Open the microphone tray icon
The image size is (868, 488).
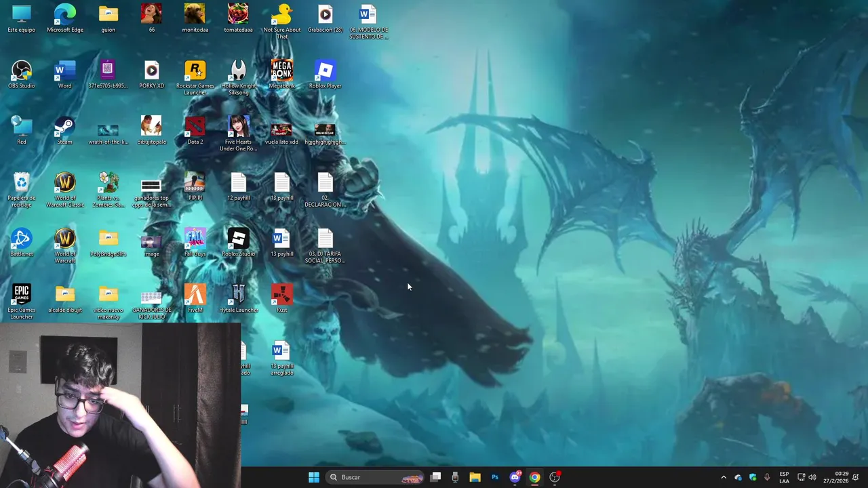pyautogui.click(x=767, y=477)
